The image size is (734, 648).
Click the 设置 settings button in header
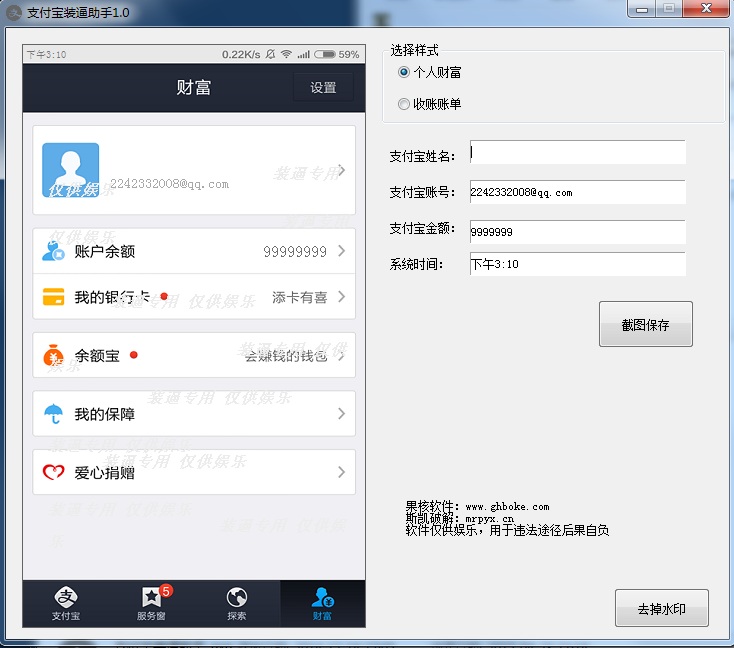coord(323,88)
